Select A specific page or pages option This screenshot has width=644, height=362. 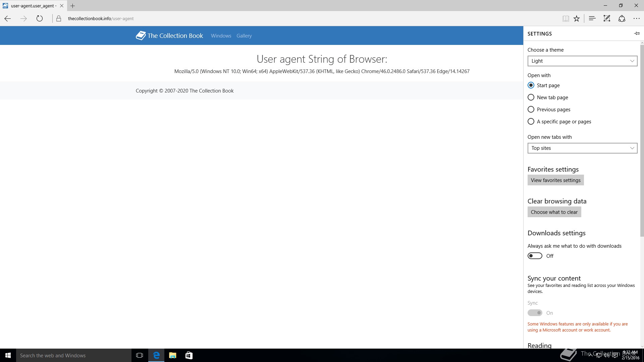click(531, 122)
